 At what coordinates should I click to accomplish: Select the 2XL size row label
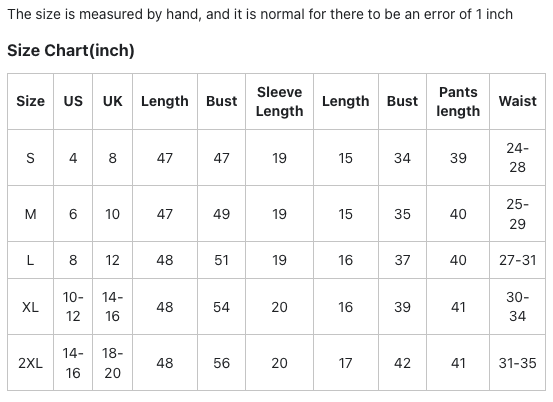pos(30,363)
